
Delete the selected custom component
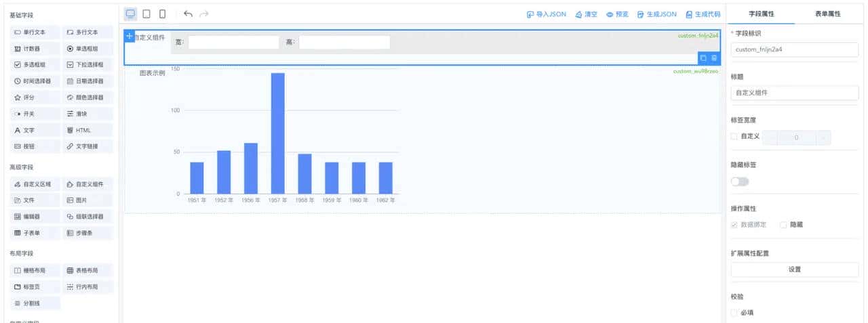[x=714, y=58]
